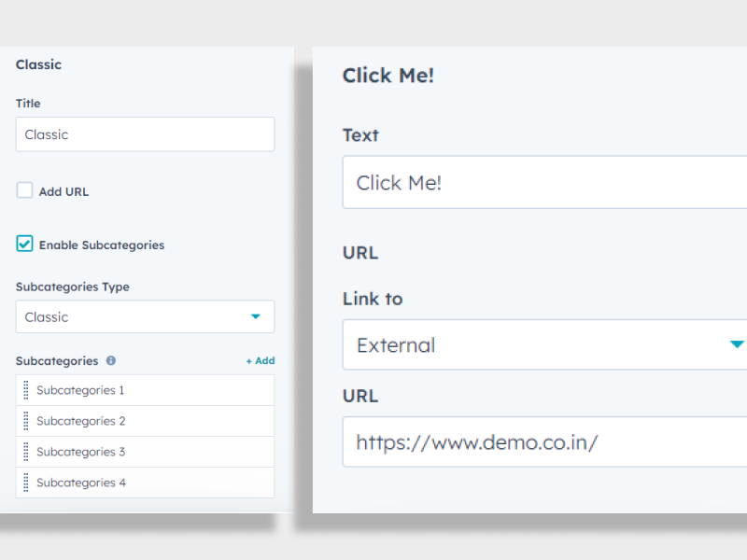Expand the Link to dropdown arrow
747x560 pixels.
735,344
